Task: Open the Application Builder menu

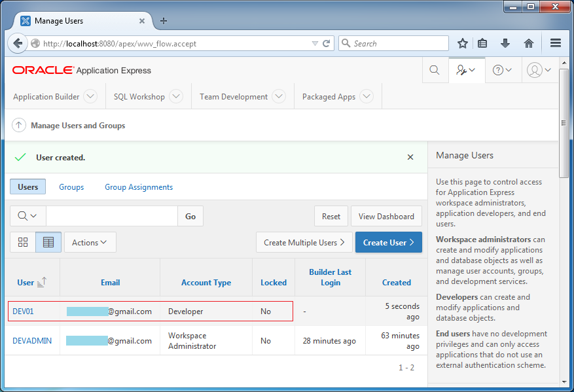Action: pos(46,97)
